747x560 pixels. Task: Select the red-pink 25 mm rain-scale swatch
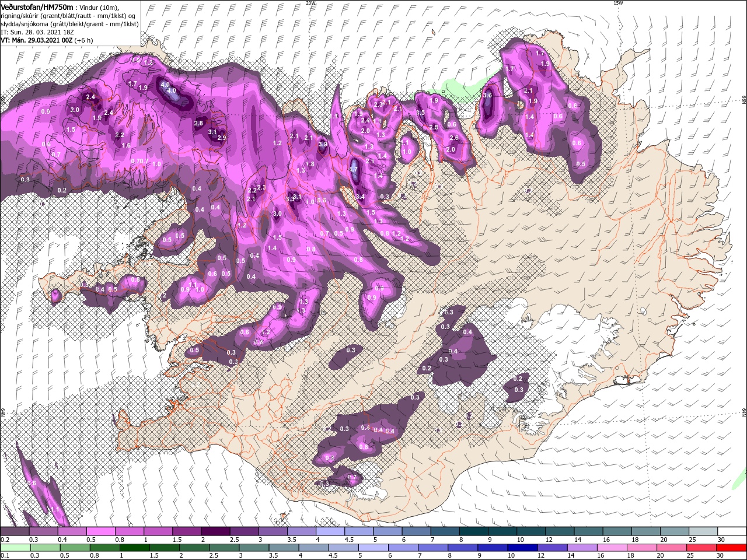click(701, 548)
